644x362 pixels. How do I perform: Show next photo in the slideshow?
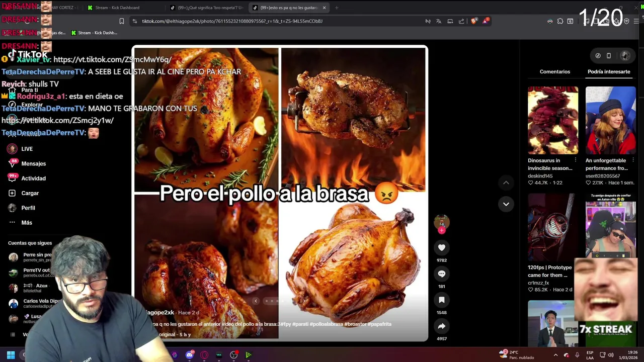[303, 301]
